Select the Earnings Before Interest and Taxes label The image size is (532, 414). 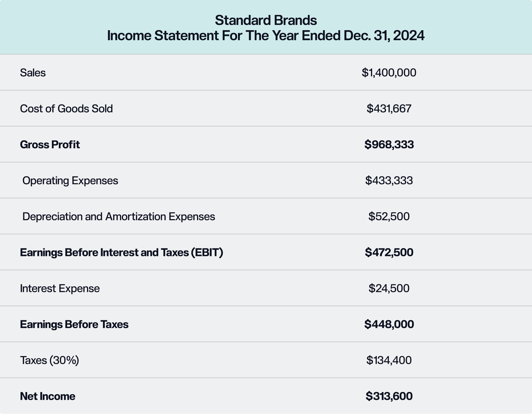[121, 253]
